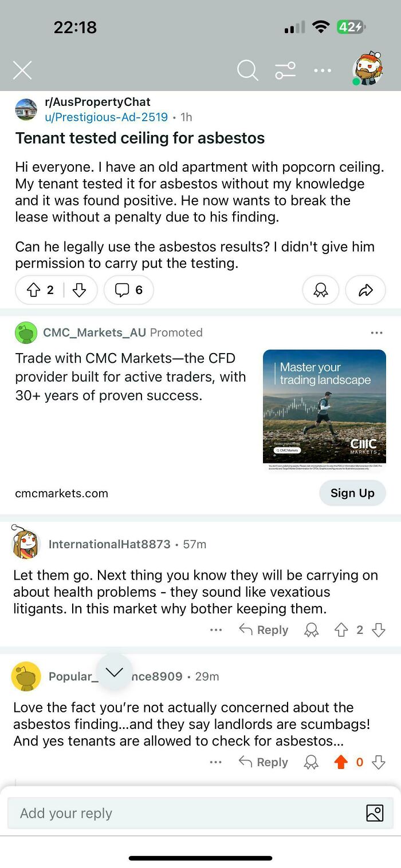Viewport: 401px width, 868px height.
Task: Reply to InternationalHat8873's comment
Action: tap(264, 629)
